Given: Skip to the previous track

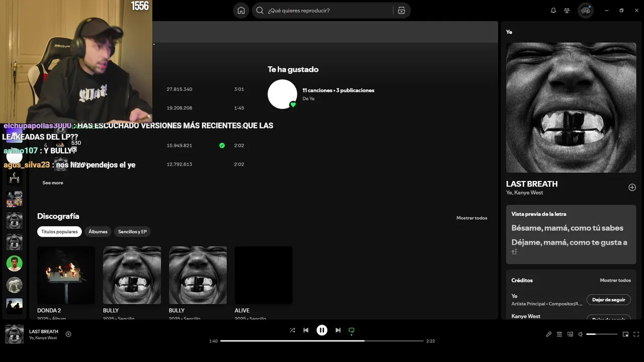Looking at the screenshot, I should point(306,330).
